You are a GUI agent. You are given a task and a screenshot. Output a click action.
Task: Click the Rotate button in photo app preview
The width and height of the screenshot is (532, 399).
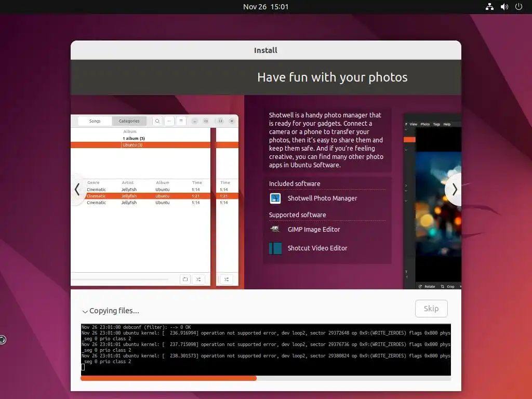tap(427, 286)
